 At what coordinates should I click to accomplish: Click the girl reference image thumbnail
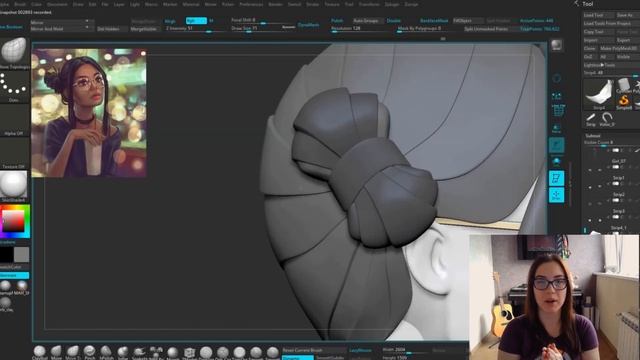click(x=89, y=113)
